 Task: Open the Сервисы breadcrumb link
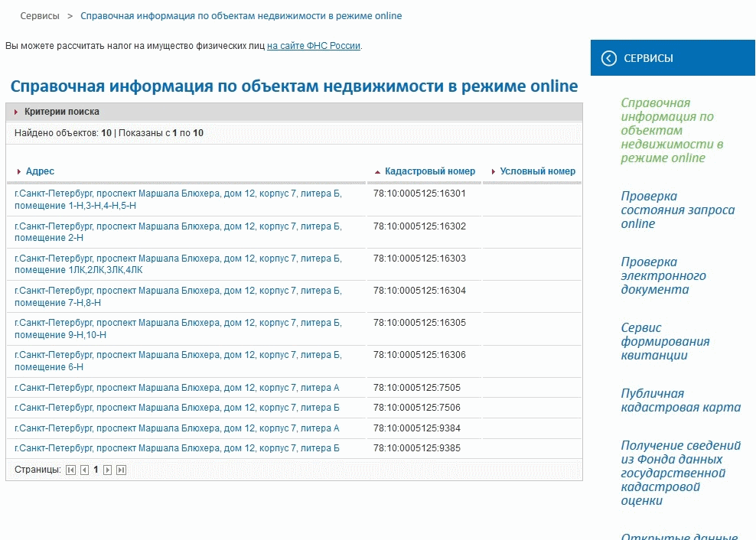[x=40, y=16]
